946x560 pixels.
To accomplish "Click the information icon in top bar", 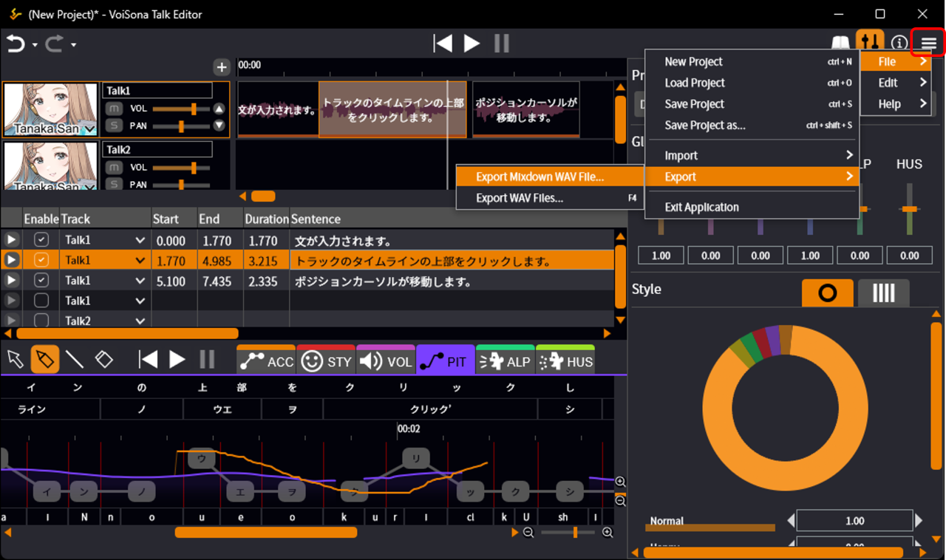I will [x=899, y=44].
